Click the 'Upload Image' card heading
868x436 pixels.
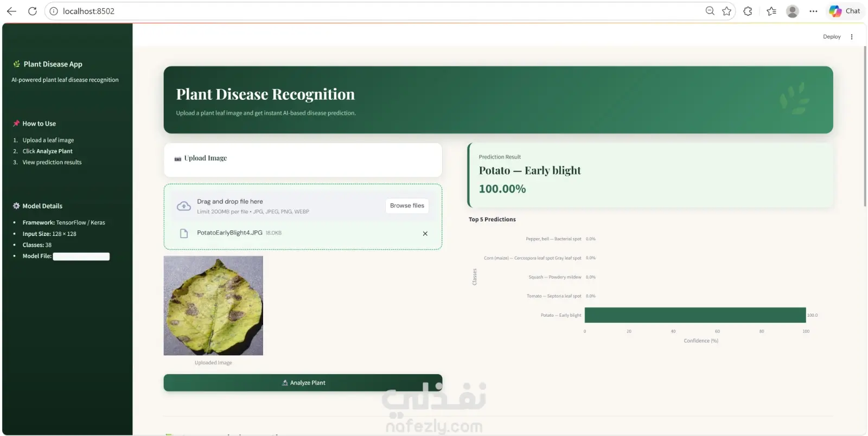coord(206,158)
